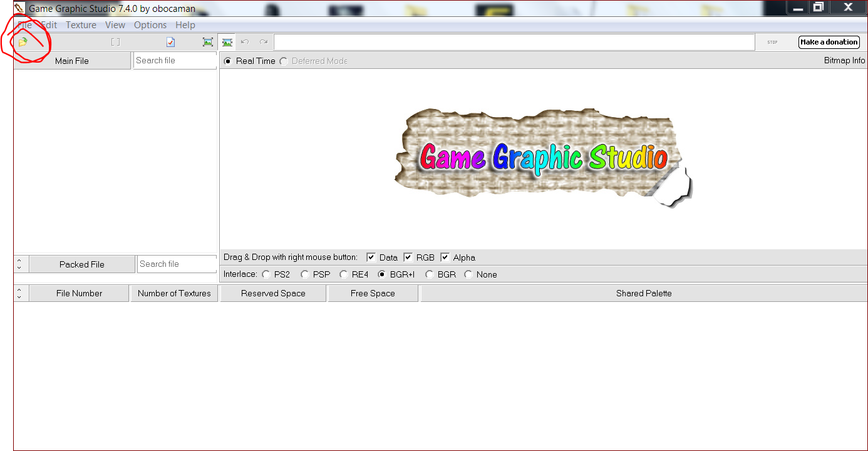
Task: Select the BGR+I interlace radio button
Action: [382, 274]
